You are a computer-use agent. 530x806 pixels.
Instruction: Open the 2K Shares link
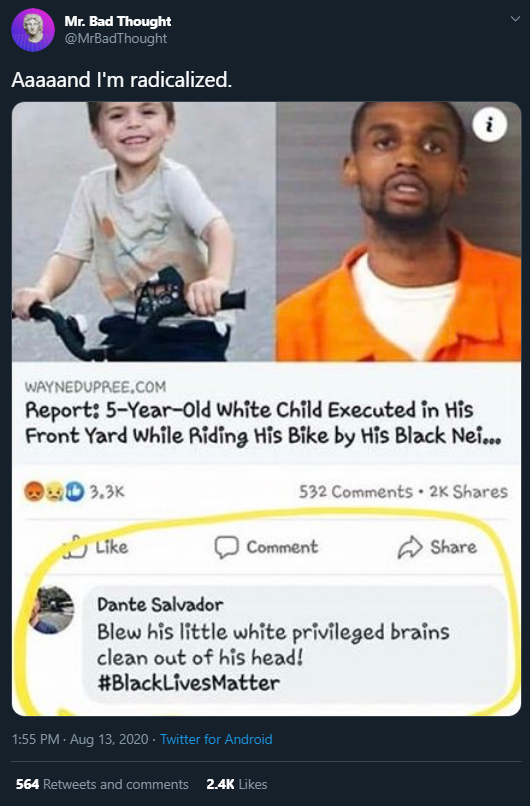pos(468,492)
